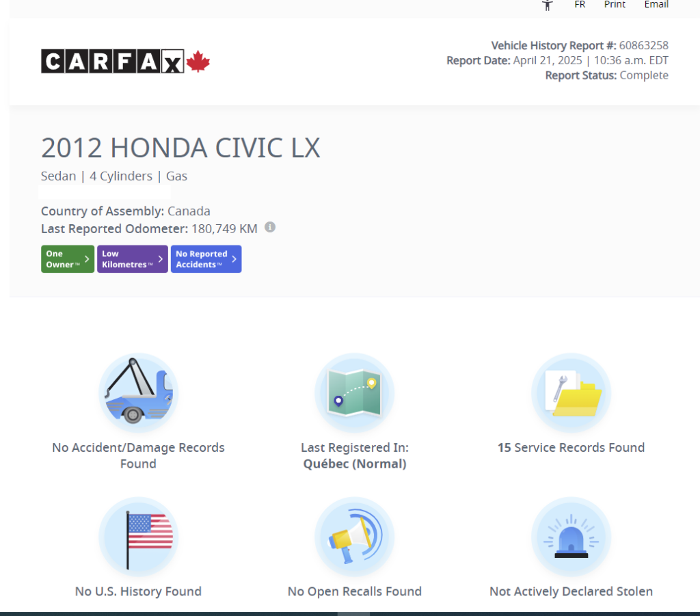Open the odometer info icon
700x616 pixels.
(270, 227)
